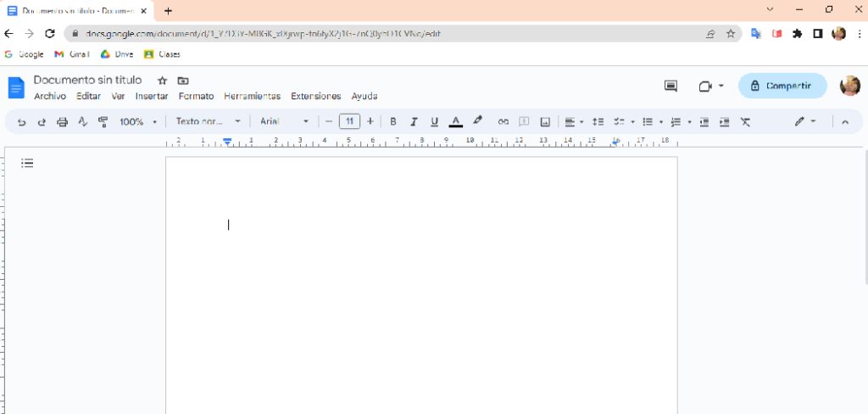Clear formatting with toolbar icon
Image resolution: width=868 pixels, height=414 pixels.
click(745, 122)
